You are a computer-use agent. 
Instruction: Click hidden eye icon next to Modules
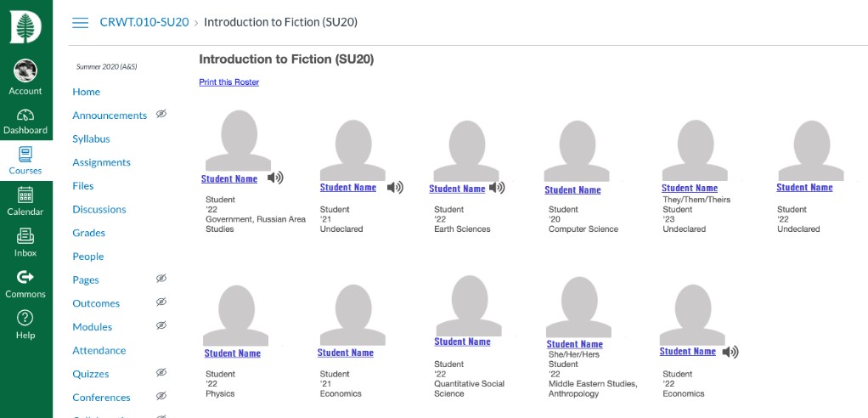pyautogui.click(x=161, y=325)
